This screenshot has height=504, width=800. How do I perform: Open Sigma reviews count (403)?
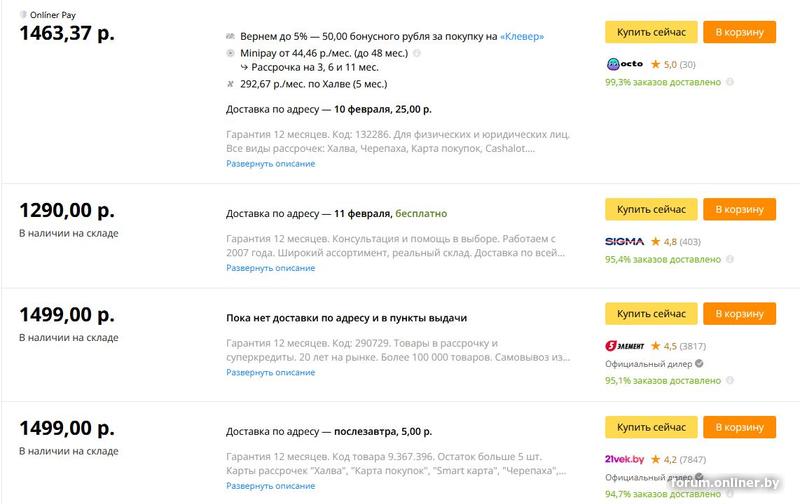(x=690, y=242)
